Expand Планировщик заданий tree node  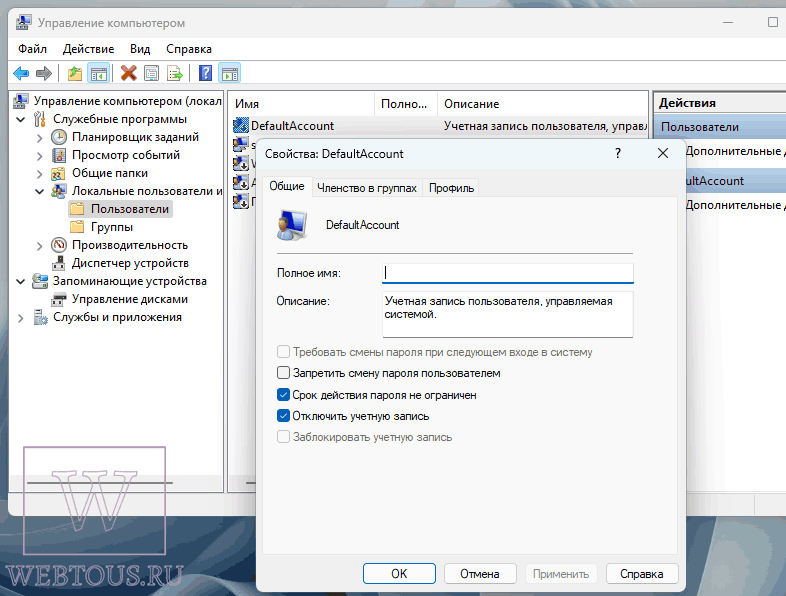(40, 137)
